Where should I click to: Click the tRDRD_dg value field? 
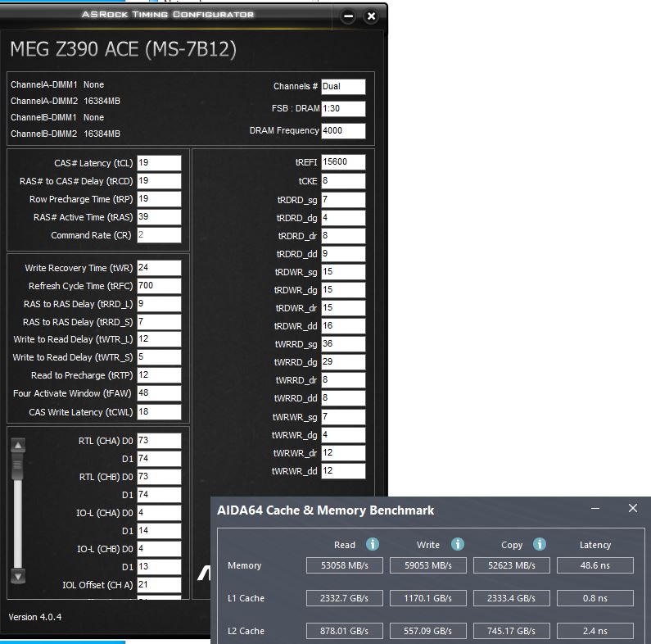[x=343, y=218]
